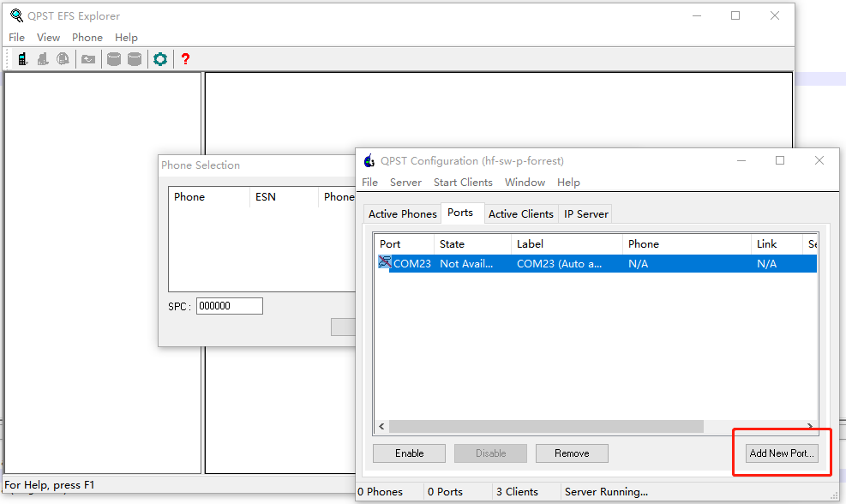Click the horizontal scrollbar left arrow
The height and width of the screenshot is (504, 846).
click(x=381, y=426)
